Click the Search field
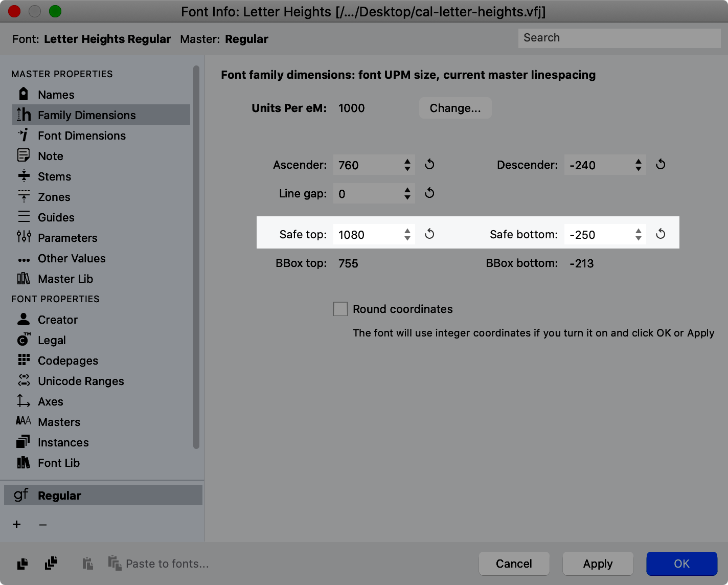Image resolution: width=728 pixels, height=585 pixels. [619, 38]
